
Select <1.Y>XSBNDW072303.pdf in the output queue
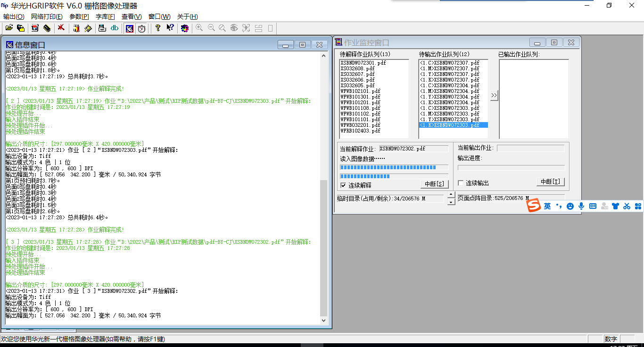(x=450, y=119)
